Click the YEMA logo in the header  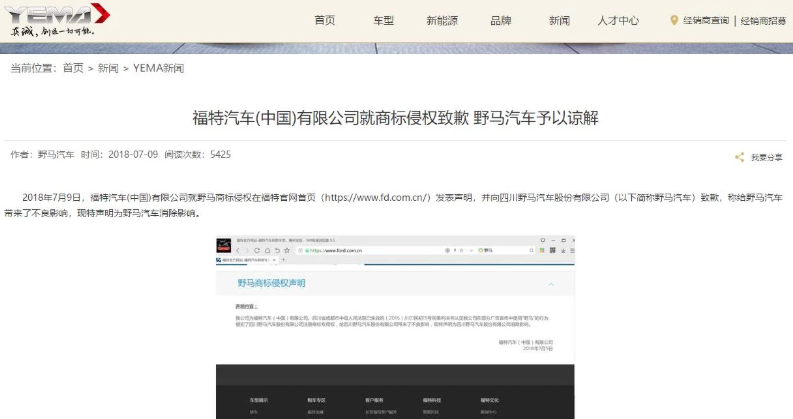pyautogui.click(x=57, y=20)
